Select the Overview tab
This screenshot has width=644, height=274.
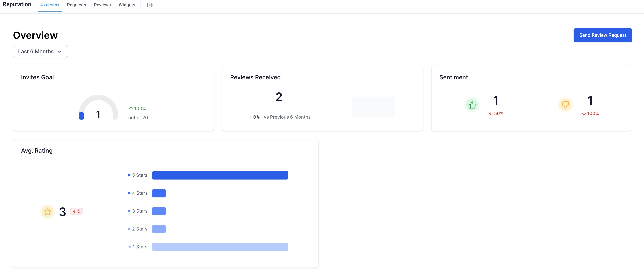click(x=50, y=5)
